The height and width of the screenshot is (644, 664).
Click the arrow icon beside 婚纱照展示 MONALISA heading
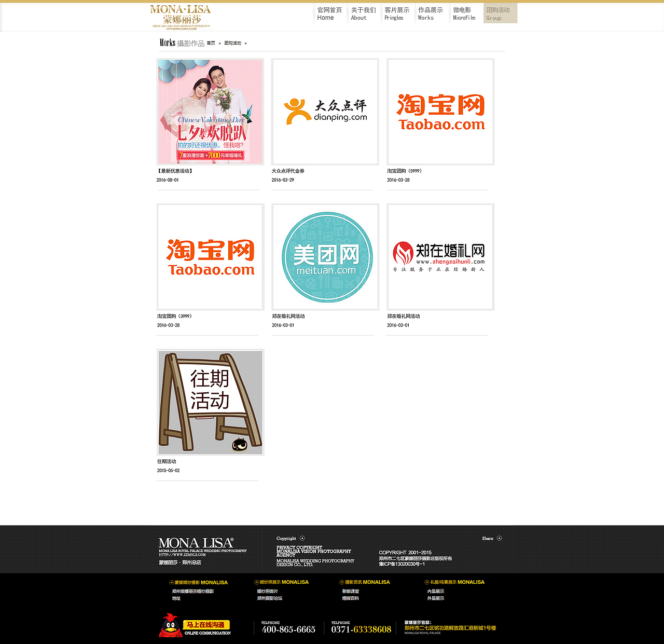255,582
